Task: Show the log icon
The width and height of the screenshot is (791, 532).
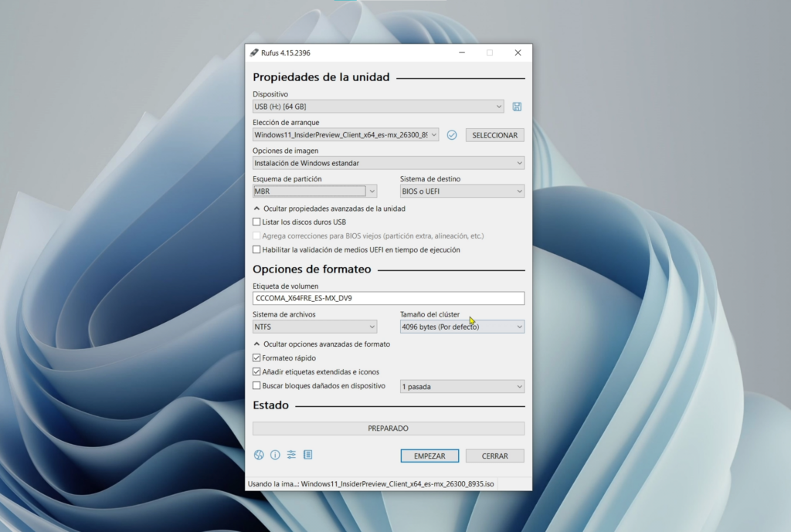Action: point(307,455)
